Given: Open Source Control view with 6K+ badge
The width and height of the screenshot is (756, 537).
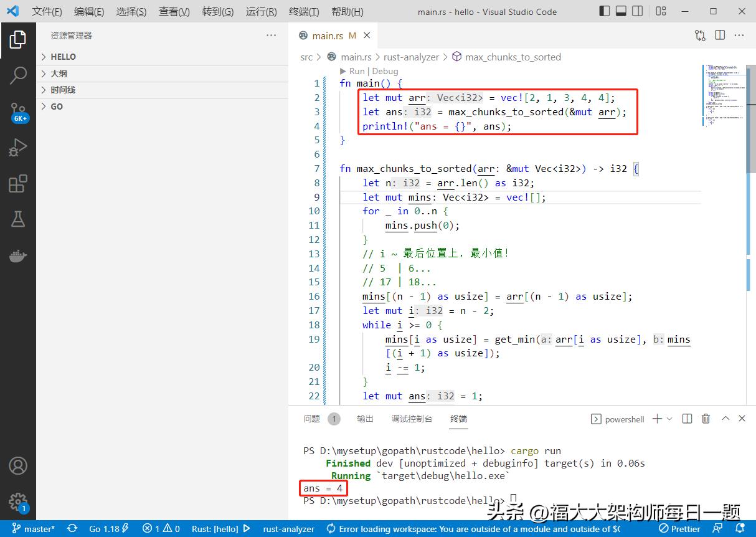Looking at the screenshot, I should click(x=18, y=112).
